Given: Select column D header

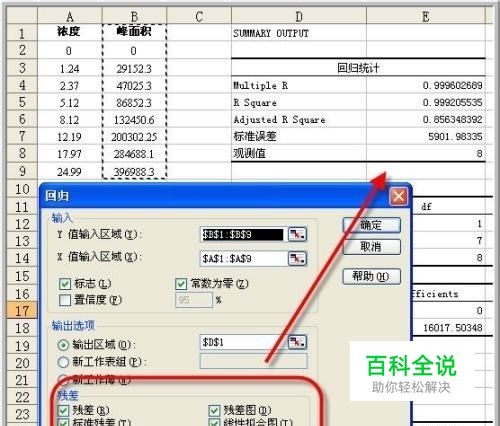Looking at the screenshot, I should coord(299,16).
